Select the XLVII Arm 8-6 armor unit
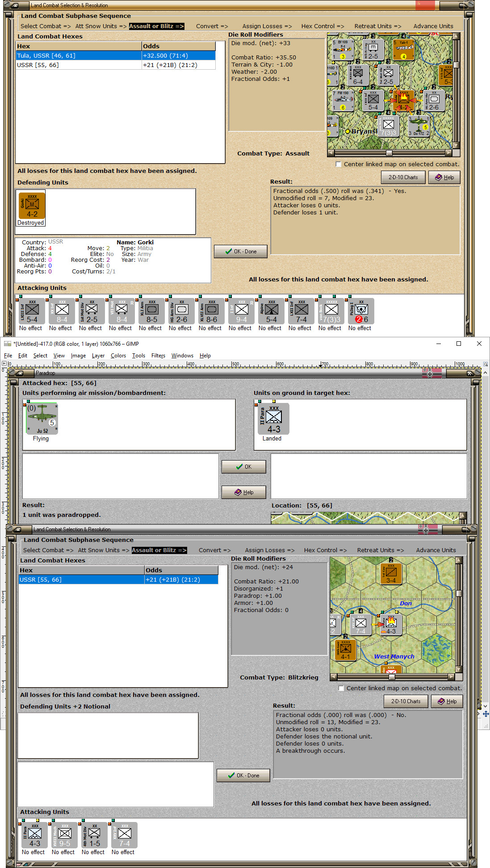 [x=212, y=311]
